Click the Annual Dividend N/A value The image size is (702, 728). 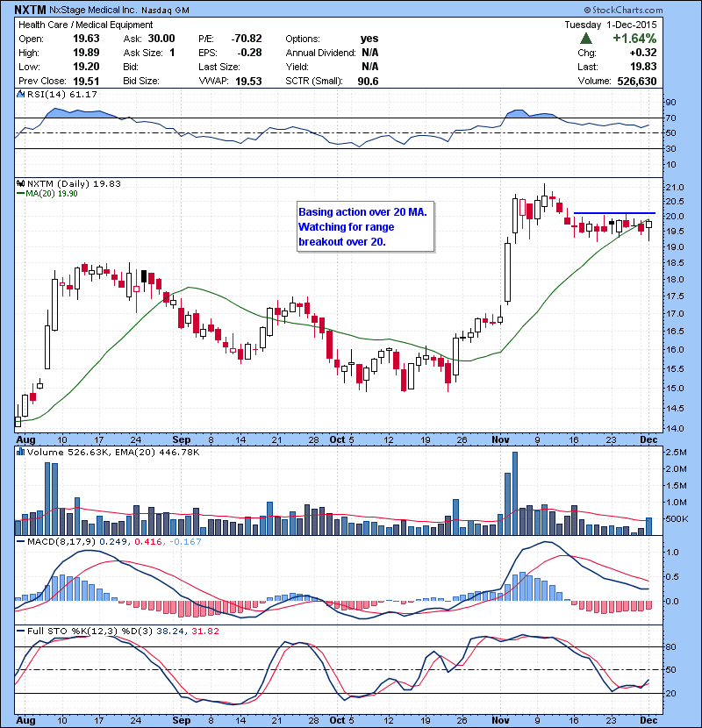369,53
